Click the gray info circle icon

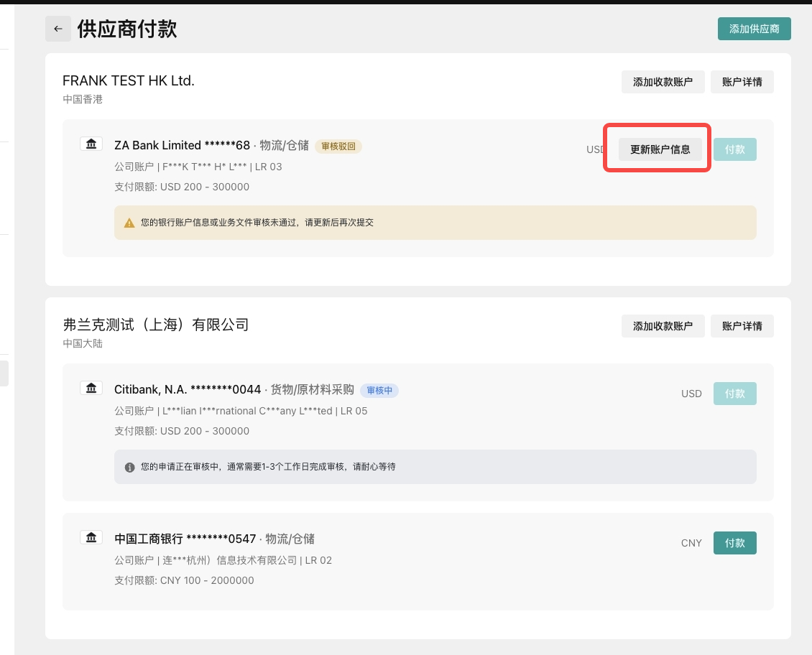(129, 467)
